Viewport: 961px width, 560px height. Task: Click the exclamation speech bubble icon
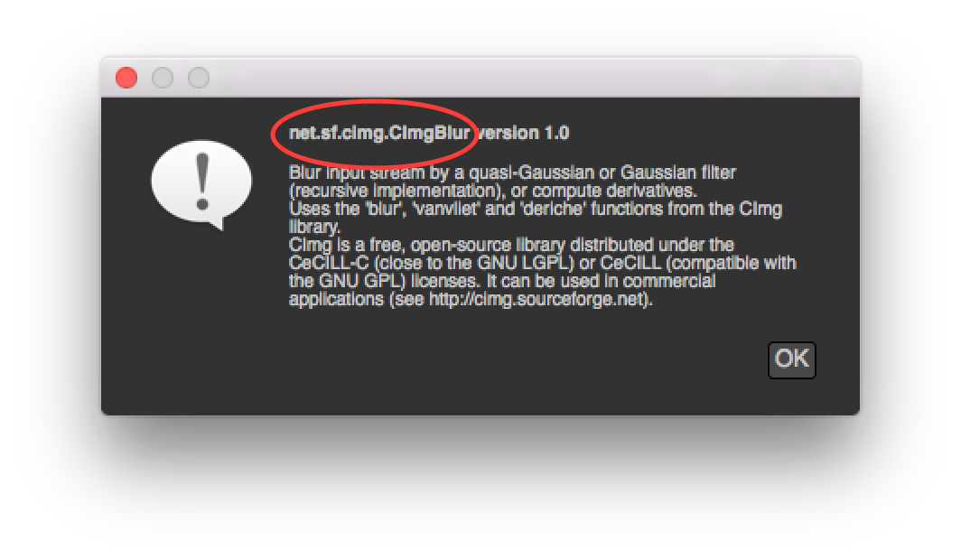[x=201, y=184]
